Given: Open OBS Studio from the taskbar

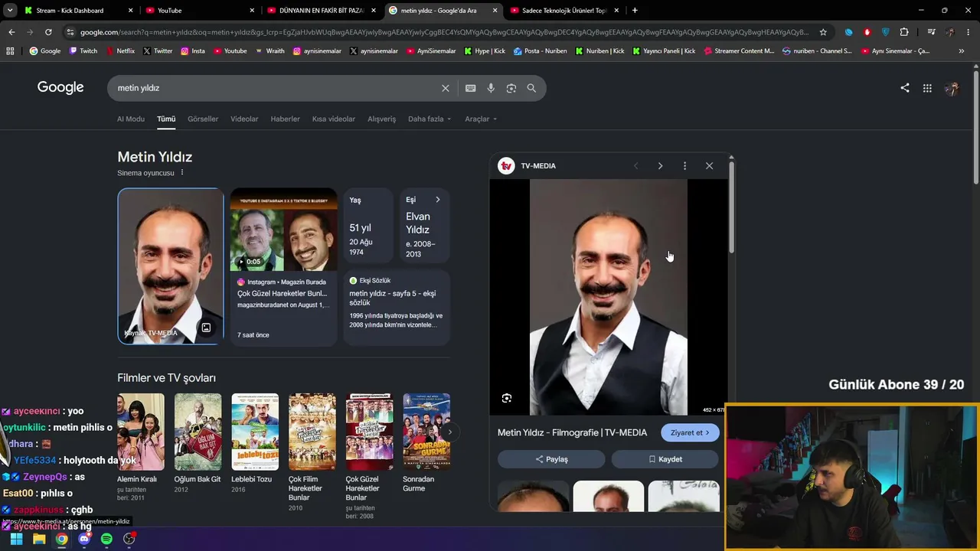Looking at the screenshot, I should click(129, 539).
